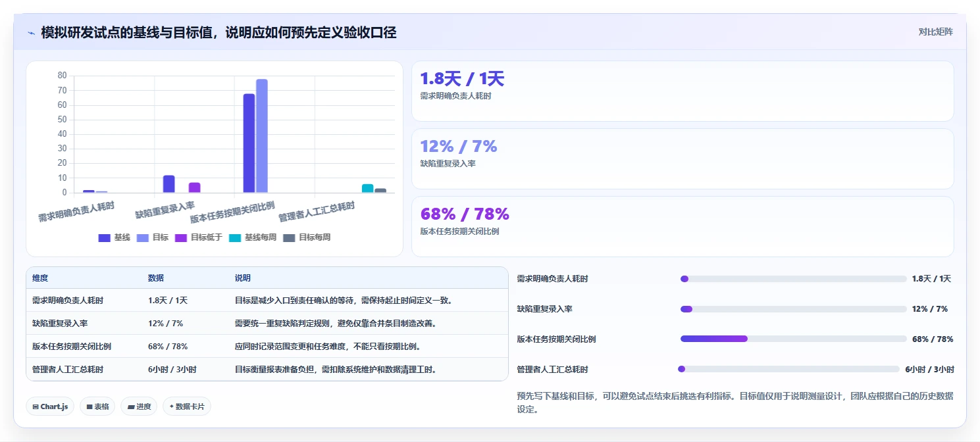
Task: Click the purple 目标低于 bar in chart
Action: tap(194, 187)
